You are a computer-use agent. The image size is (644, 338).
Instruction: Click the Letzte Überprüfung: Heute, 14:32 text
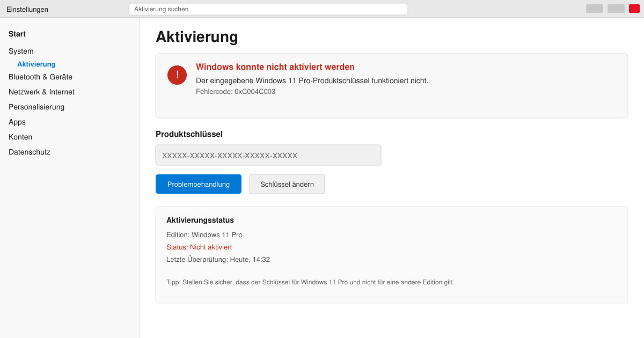coord(218,260)
